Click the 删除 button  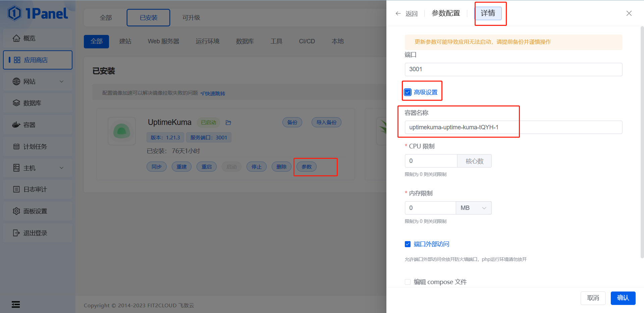281,167
